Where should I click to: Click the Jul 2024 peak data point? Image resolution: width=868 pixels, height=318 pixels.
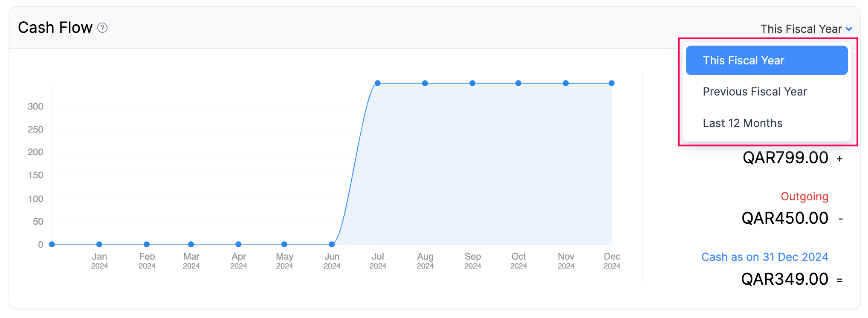click(378, 83)
